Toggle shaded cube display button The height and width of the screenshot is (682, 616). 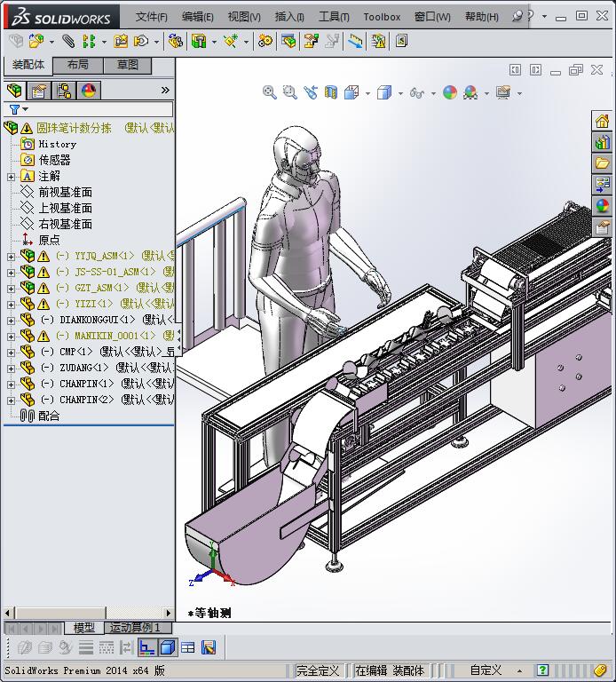[x=168, y=647]
